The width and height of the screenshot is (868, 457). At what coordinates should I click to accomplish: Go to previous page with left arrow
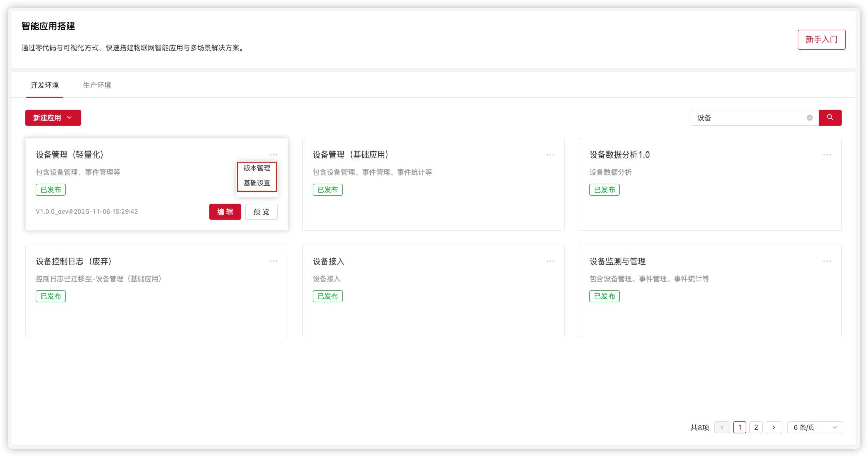(x=722, y=427)
